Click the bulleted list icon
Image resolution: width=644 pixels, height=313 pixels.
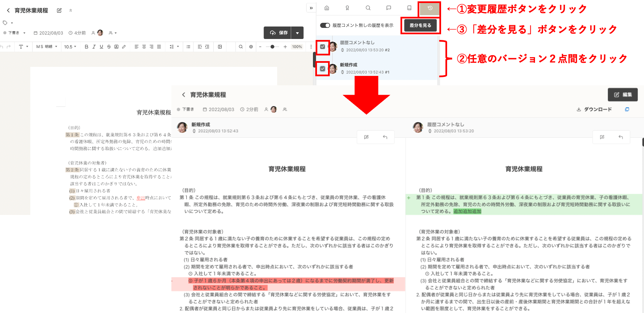click(x=188, y=47)
